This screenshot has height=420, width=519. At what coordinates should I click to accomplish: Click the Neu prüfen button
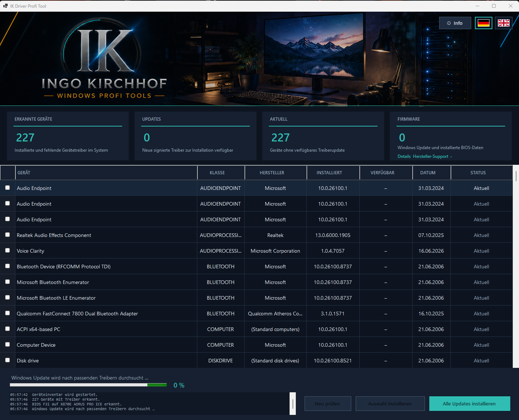point(328,404)
